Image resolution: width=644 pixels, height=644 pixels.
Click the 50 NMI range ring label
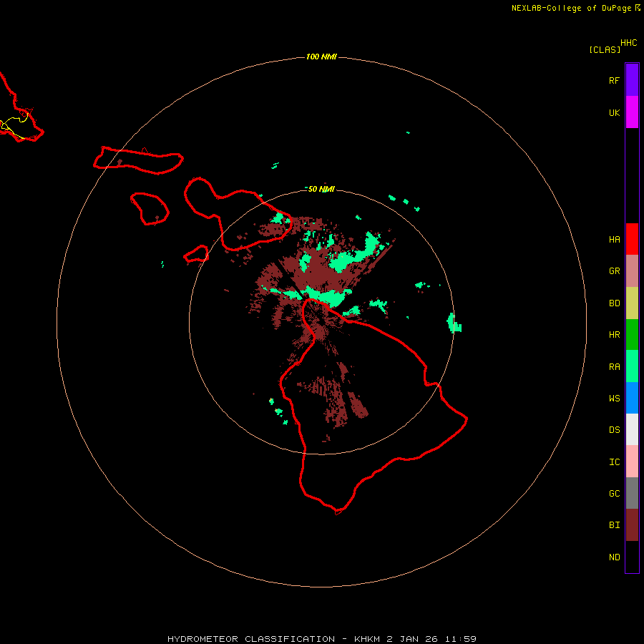[321, 189]
